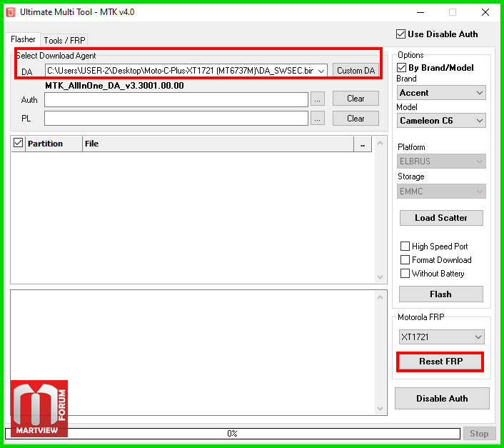The image size is (504, 448).
Task: Click inside the PL path field
Action: 176,119
